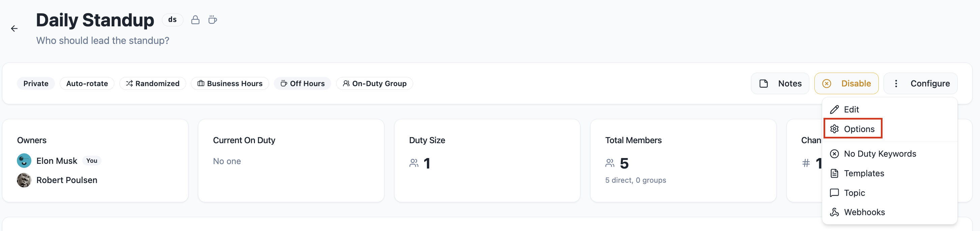This screenshot has width=980, height=231.
Task: Click the Auto-rotate tag
Action: point(87,83)
